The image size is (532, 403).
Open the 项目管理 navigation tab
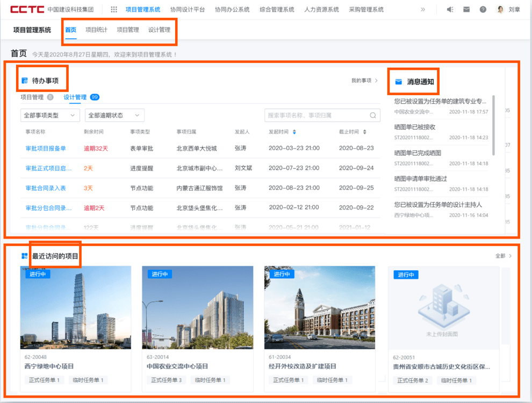tap(128, 30)
